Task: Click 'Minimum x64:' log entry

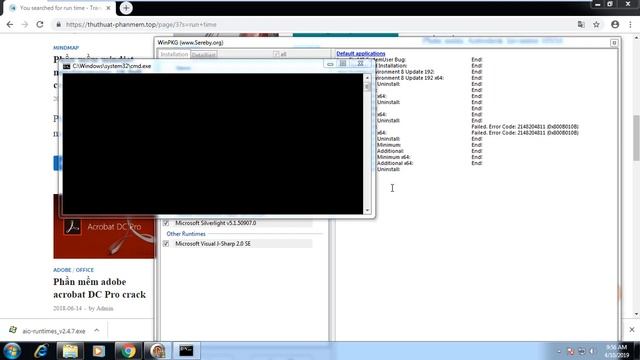Action: [393, 157]
